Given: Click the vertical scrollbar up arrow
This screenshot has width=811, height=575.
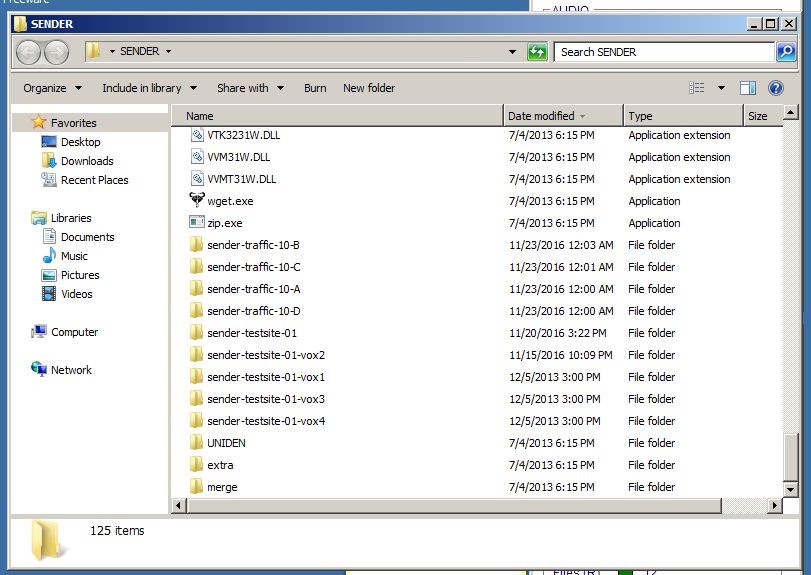Looking at the screenshot, I should coord(790,114).
